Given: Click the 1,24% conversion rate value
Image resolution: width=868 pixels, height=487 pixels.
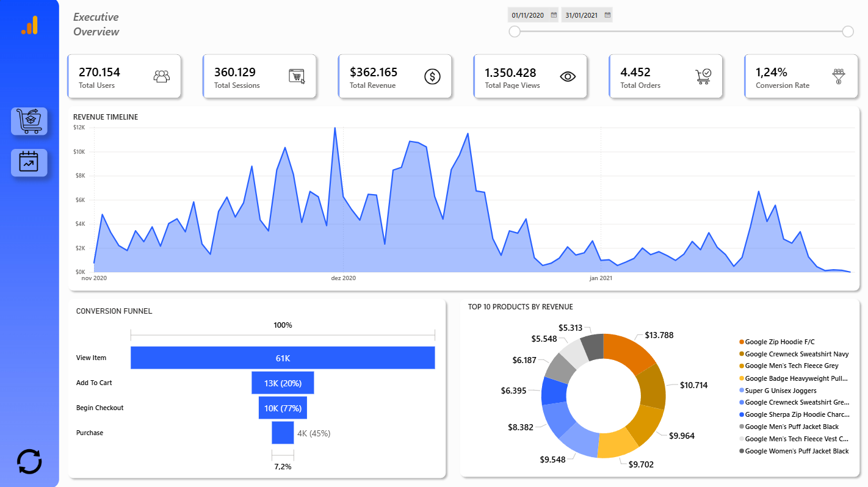Looking at the screenshot, I should click(x=772, y=72).
